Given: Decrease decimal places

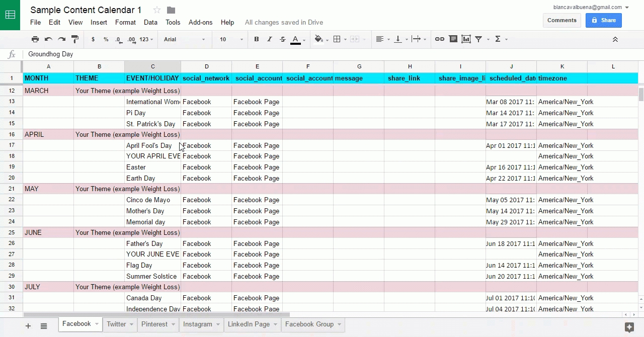Looking at the screenshot, I should (x=119, y=39).
